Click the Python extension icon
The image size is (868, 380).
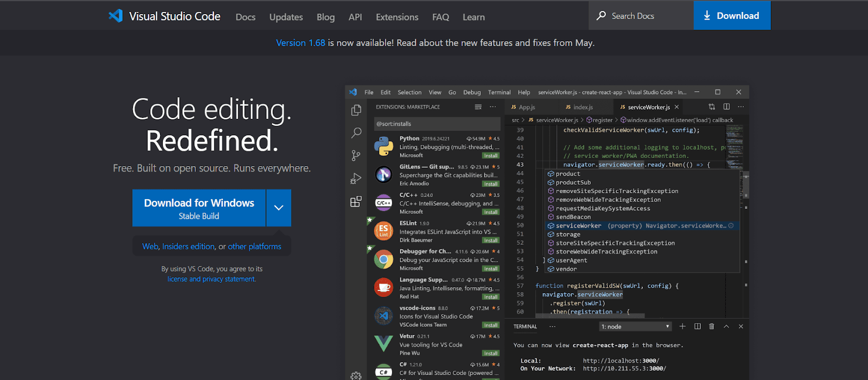[384, 146]
